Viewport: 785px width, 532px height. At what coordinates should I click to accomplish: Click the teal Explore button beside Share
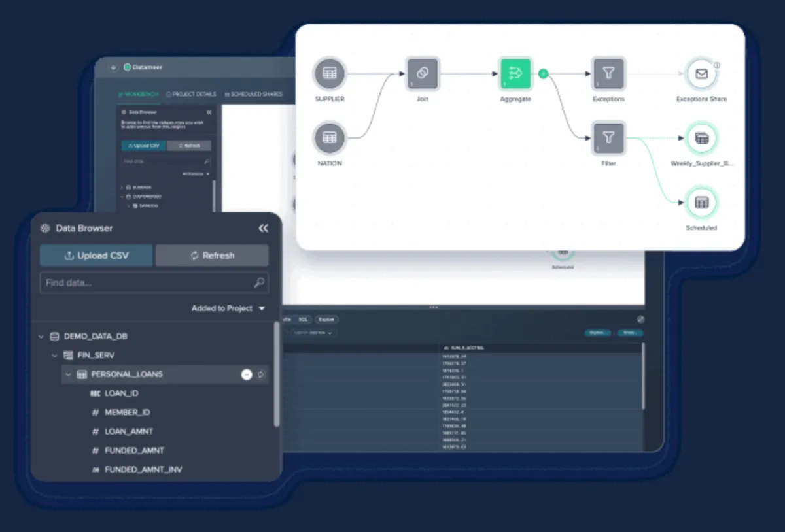597,333
